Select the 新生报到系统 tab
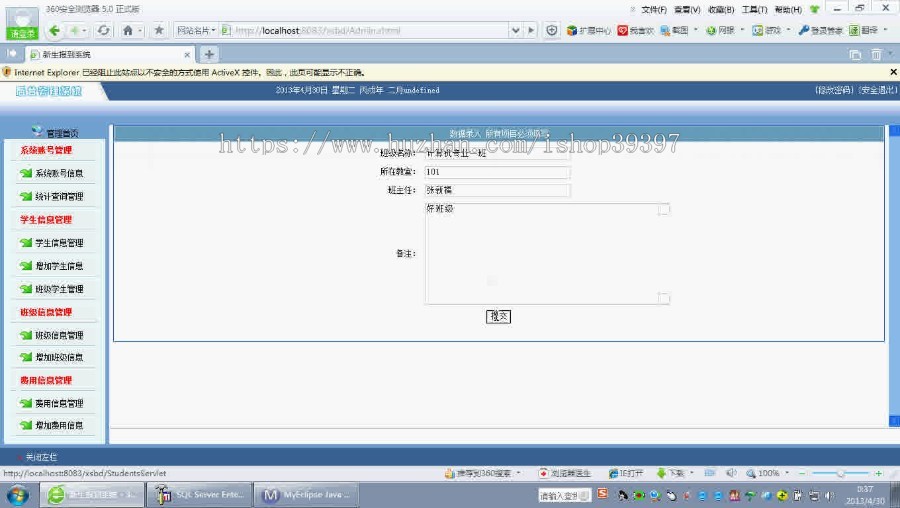The image size is (900, 508). point(109,55)
